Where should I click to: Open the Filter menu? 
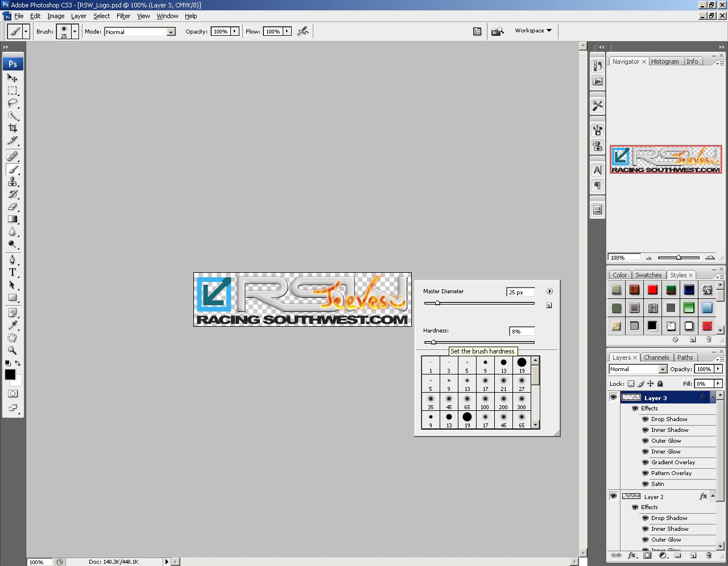point(123,16)
